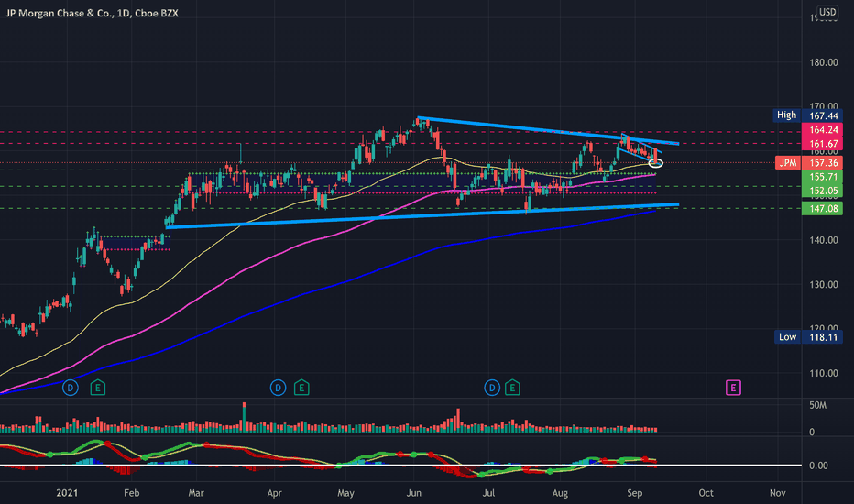Image resolution: width=854 pixels, height=504 pixels.
Task: Select the green earnings E marker at July
Action: (512, 388)
